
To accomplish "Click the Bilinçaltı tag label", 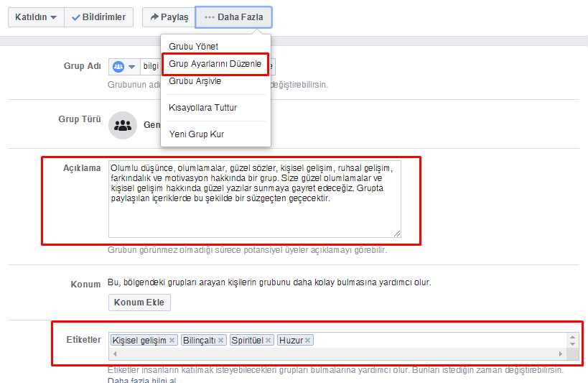I will pyautogui.click(x=200, y=340).
